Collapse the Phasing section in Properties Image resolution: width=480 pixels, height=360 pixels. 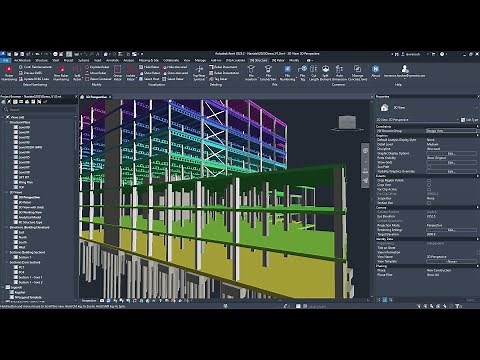(478, 266)
